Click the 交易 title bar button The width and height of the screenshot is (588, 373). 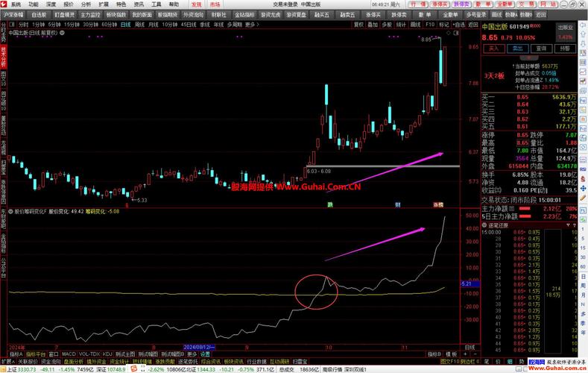click(x=527, y=4)
